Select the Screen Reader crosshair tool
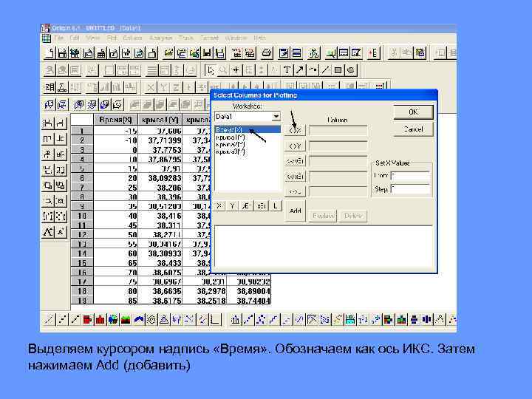Screen dimensions: 532x399 click(x=236, y=70)
